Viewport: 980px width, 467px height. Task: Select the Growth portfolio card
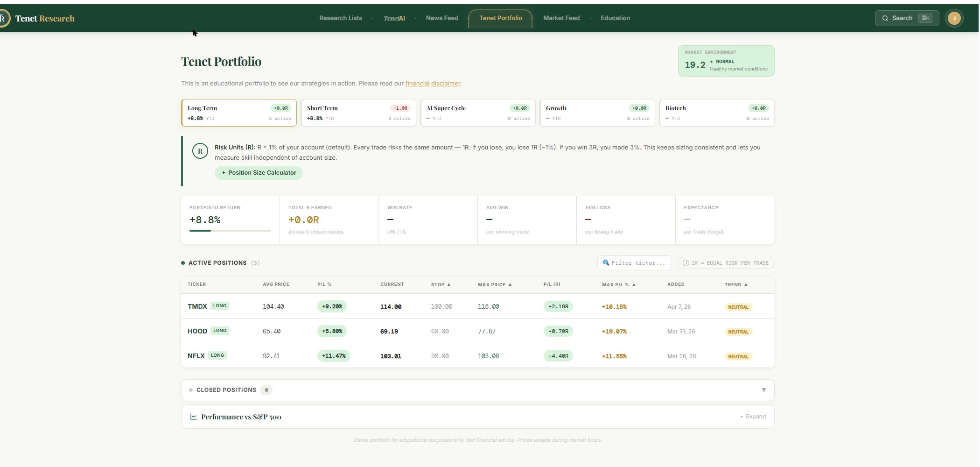[x=597, y=113]
